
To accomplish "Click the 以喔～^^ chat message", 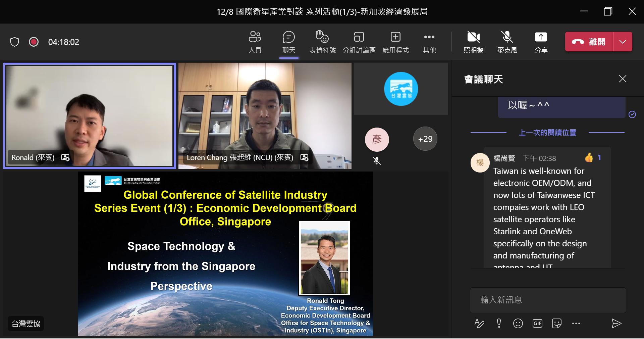I will pos(561,107).
